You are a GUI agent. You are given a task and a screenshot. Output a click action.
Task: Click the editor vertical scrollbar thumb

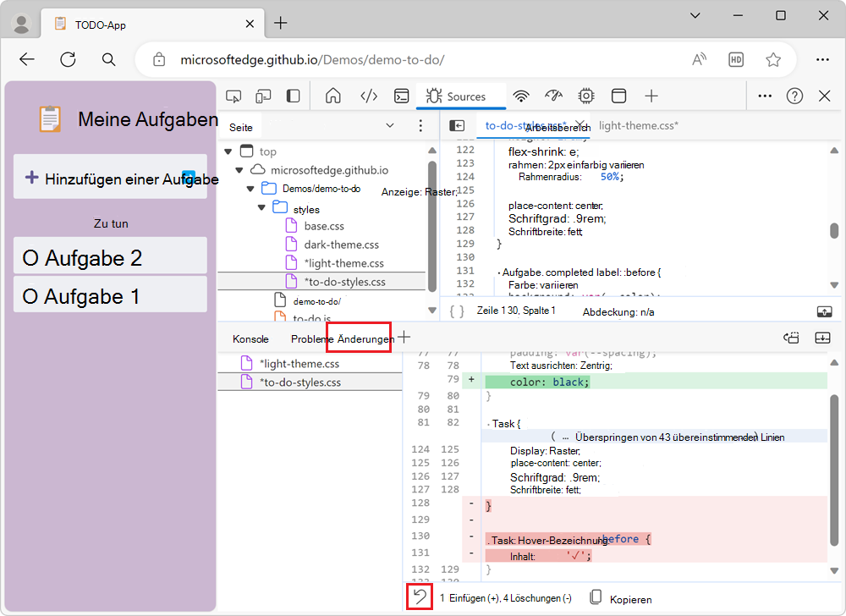coord(834,231)
